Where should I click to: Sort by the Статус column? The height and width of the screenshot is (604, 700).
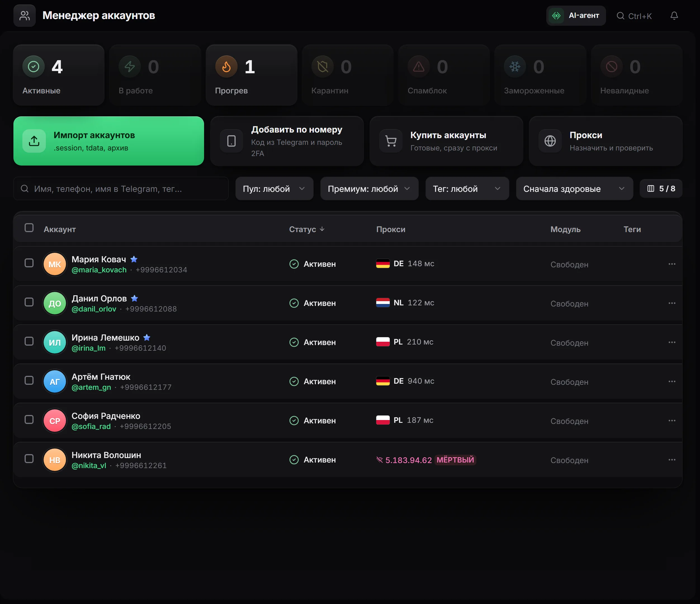point(307,229)
